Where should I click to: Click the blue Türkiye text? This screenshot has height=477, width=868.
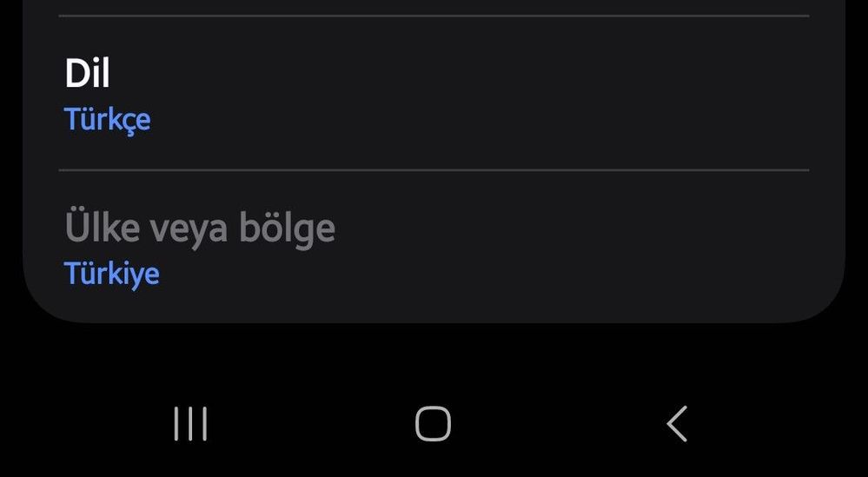112,274
